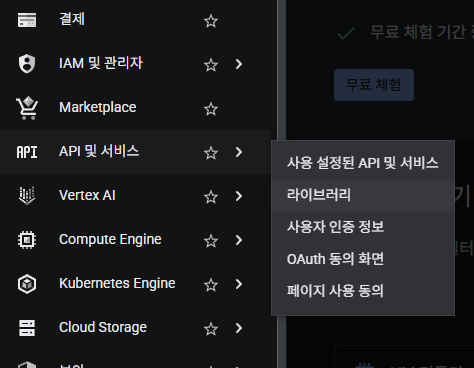Expand the Vertex AI submenu chevron
The image size is (474, 368).
(x=239, y=196)
